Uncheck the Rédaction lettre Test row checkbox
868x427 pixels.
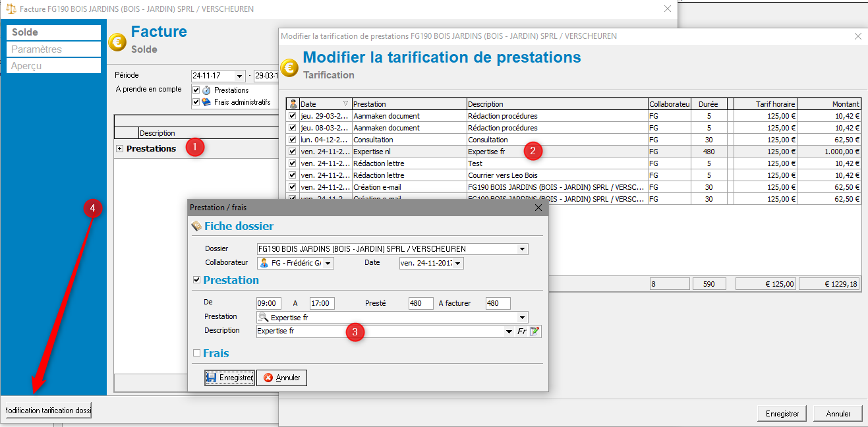pyautogui.click(x=293, y=163)
